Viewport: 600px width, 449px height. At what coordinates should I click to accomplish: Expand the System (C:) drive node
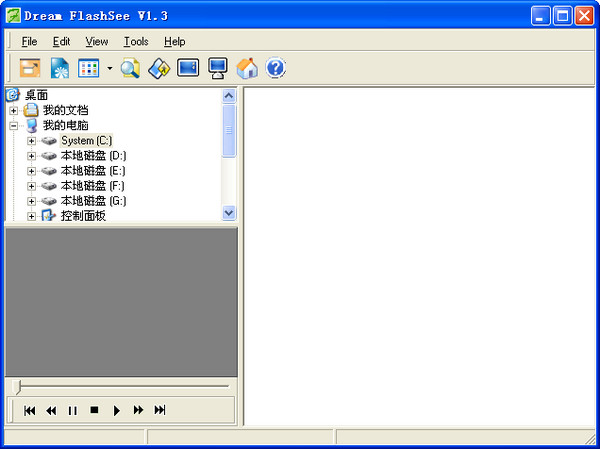click(32, 141)
